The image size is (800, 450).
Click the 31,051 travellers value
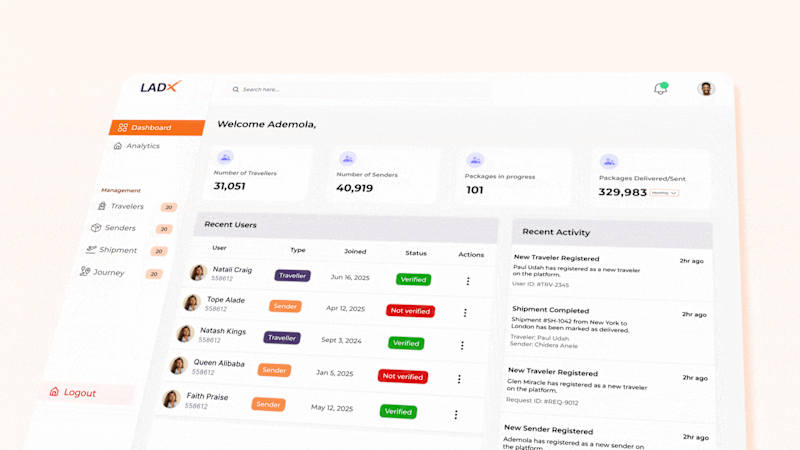[x=230, y=186]
